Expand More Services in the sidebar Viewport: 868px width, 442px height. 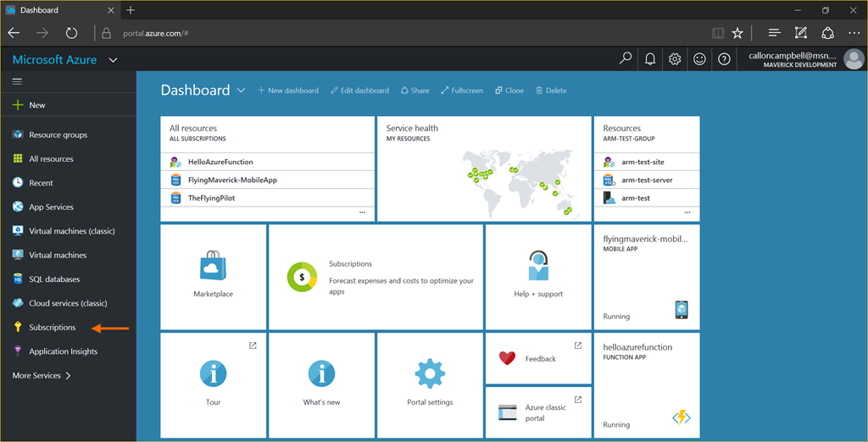pos(42,375)
